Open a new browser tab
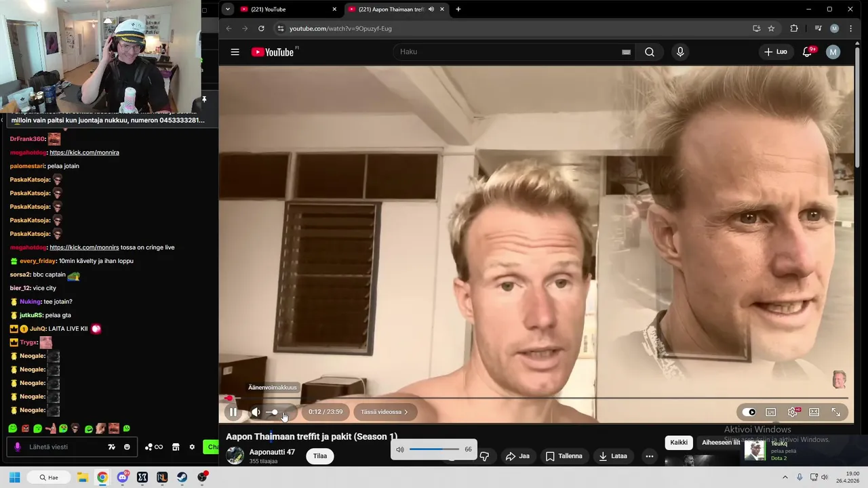The width and height of the screenshot is (868, 488). click(458, 9)
